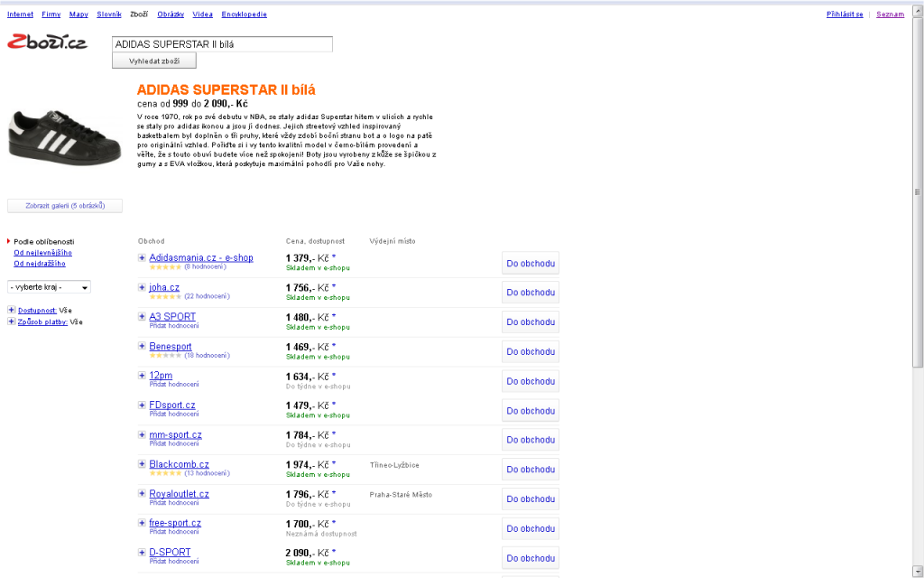Click Do obchodu for 12pm
This screenshot has width=924, height=578.
[x=531, y=382]
